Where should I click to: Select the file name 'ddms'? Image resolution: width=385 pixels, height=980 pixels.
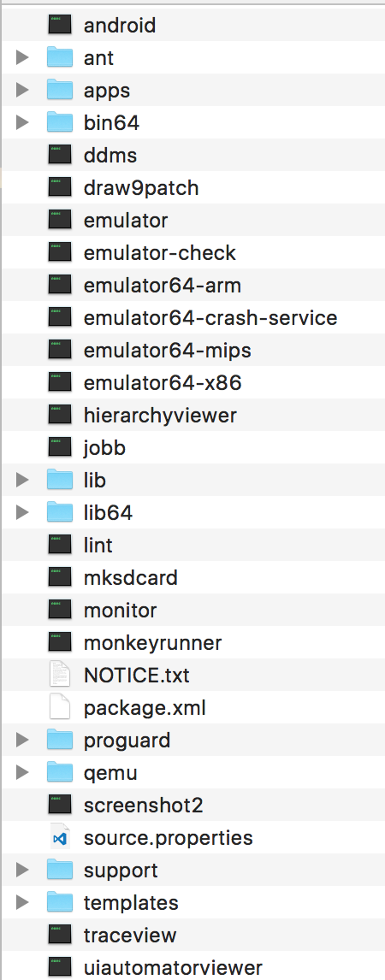(110, 156)
